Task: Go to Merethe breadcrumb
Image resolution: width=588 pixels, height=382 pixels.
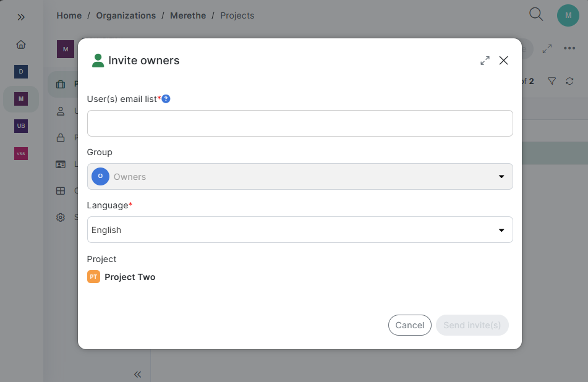Action: pos(188,15)
